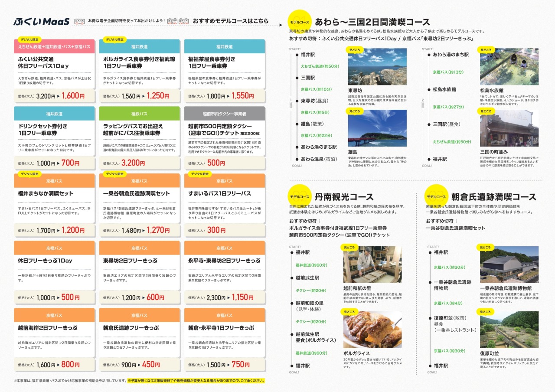Click 福井まちなか満喫セット title
Screen dimensions: 555x392
pos(46,193)
